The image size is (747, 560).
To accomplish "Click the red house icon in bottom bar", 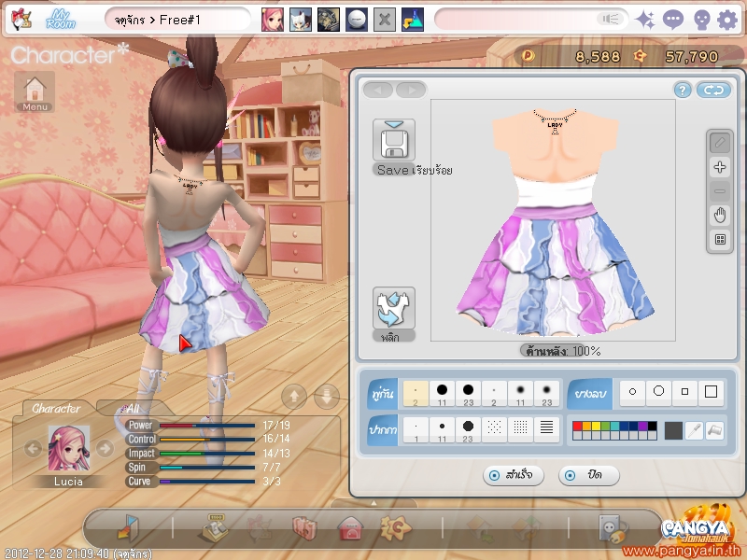I will tap(350, 528).
